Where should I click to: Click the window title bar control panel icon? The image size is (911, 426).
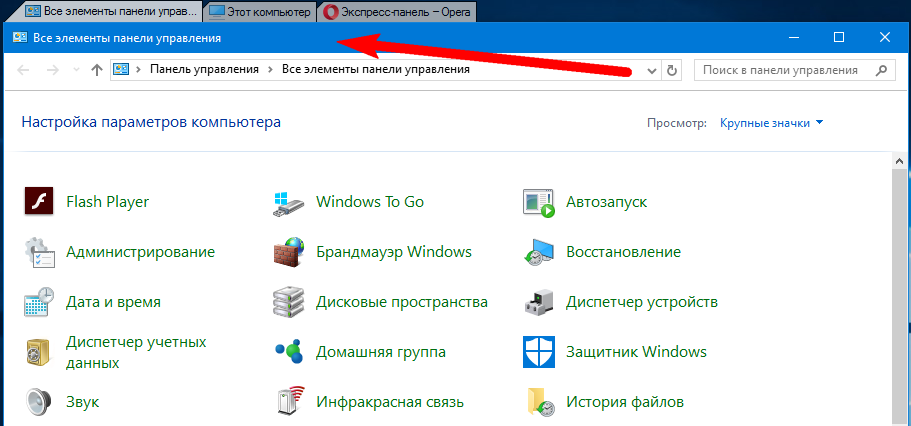click(20, 38)
